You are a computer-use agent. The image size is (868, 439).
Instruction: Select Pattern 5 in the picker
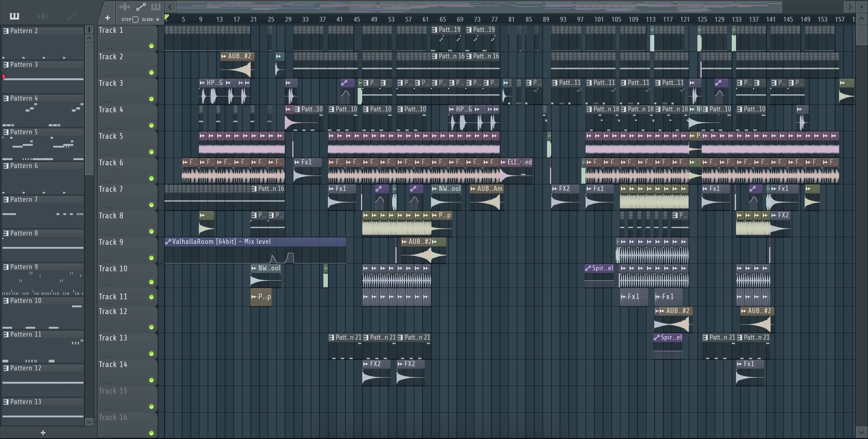[x=43, y=132]
